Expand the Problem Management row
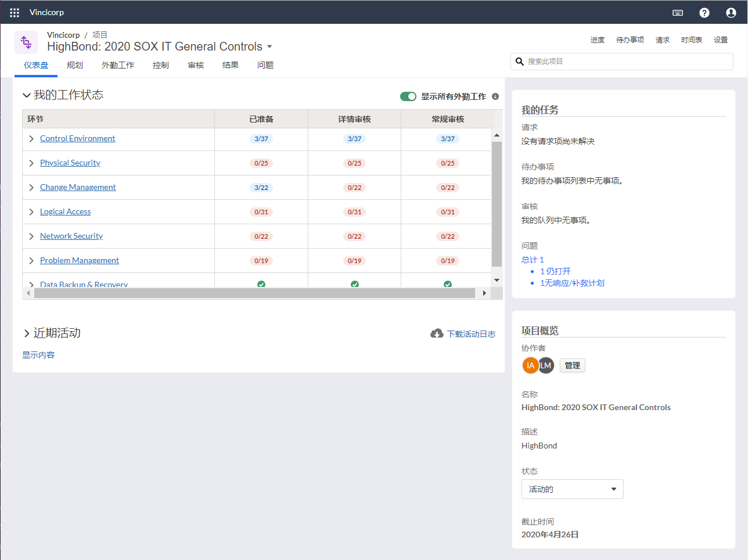Viewport: 748px width, 560px height. click(x=31, y=261)
